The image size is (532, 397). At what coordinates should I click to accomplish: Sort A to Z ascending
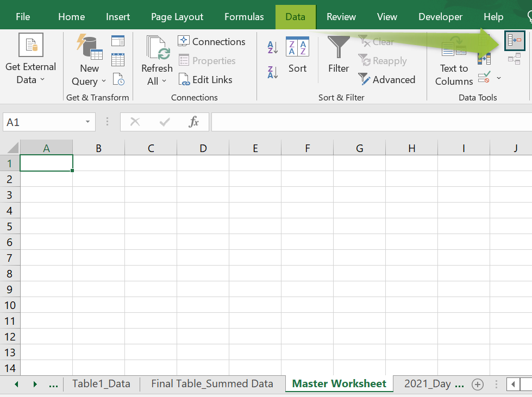click(272, 47)
